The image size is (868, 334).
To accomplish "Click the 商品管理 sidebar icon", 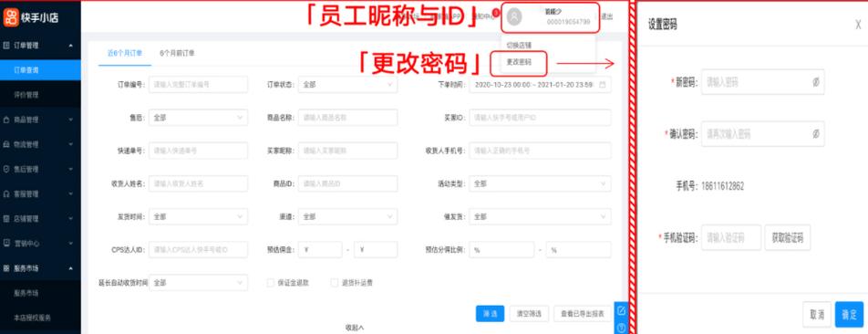I will click(6, 120).
